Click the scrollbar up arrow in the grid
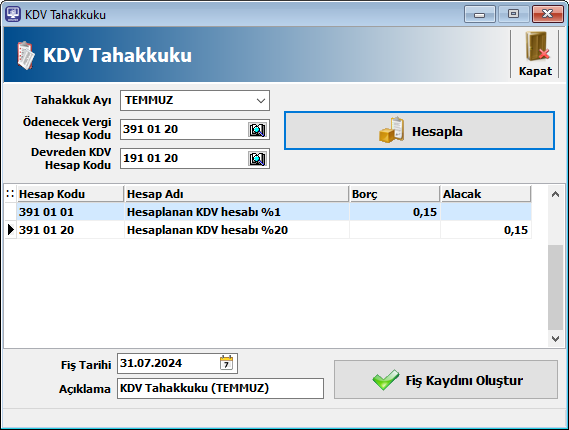Image resolution: width=569 pixels, height=430 pixels. 555,194
